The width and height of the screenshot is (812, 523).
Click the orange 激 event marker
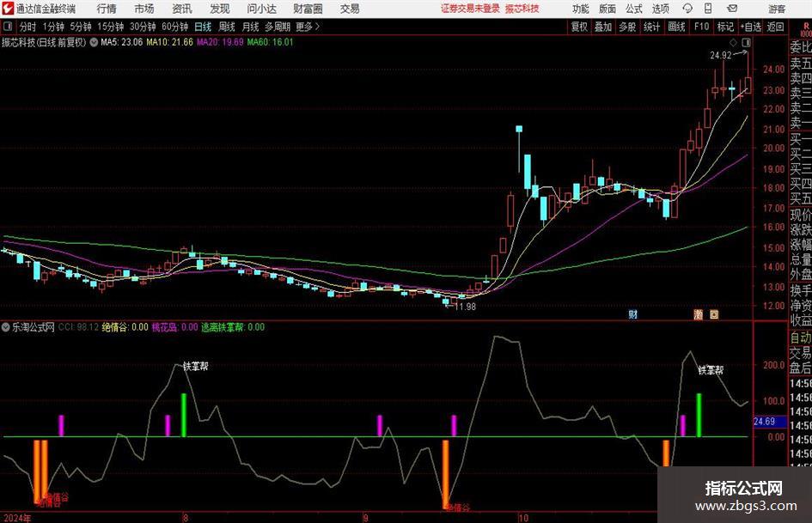[x=698, y=314]
